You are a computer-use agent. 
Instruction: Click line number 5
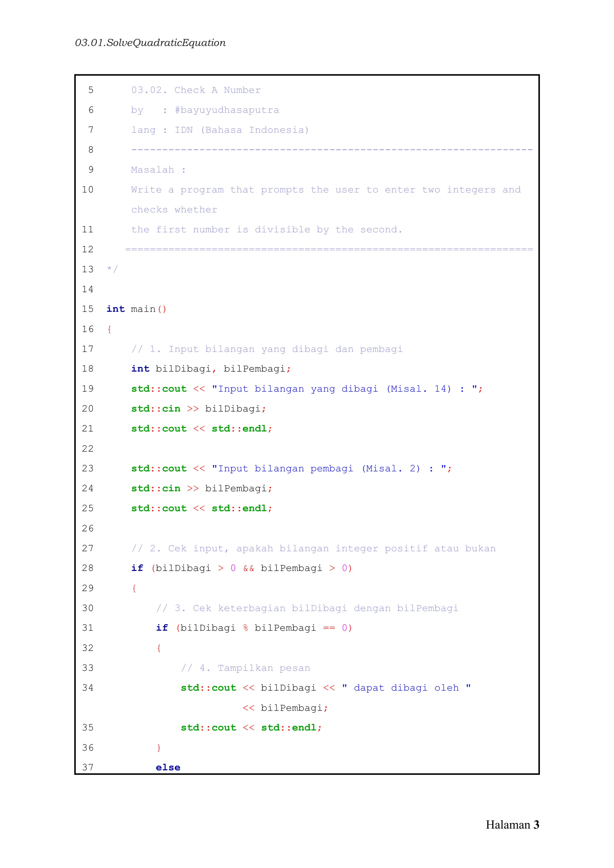point(91,90)
